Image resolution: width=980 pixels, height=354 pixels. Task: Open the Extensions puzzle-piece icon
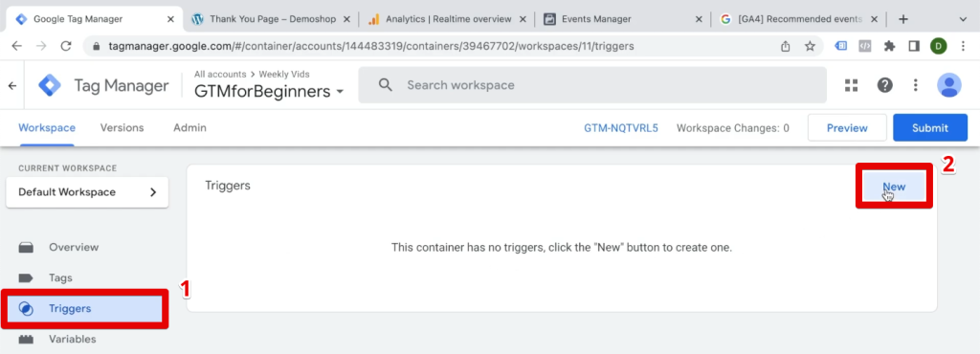pos(889,46)
